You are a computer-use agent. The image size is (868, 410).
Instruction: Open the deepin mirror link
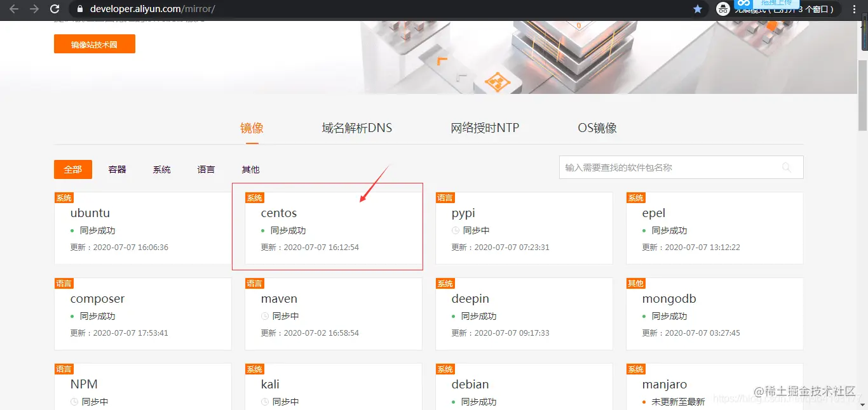470,299
